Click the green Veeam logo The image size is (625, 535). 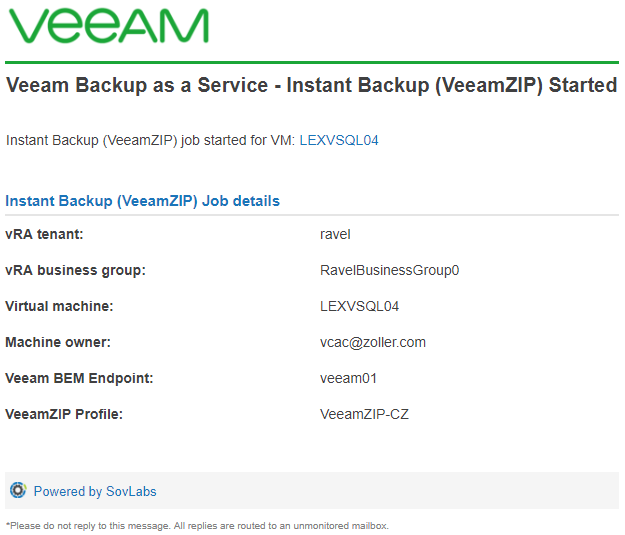(108, 26)
